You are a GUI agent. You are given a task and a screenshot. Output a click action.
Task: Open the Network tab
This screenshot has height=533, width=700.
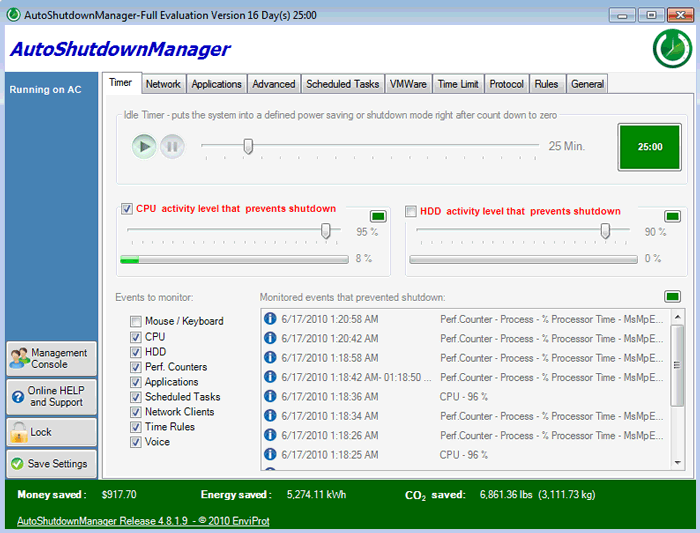tap(163, 84)
